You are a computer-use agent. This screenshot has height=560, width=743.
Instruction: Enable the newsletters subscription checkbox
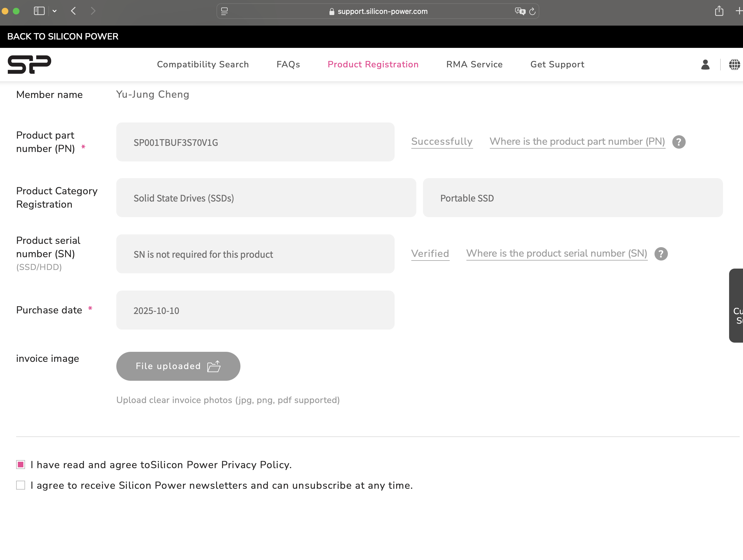(21, 485)
